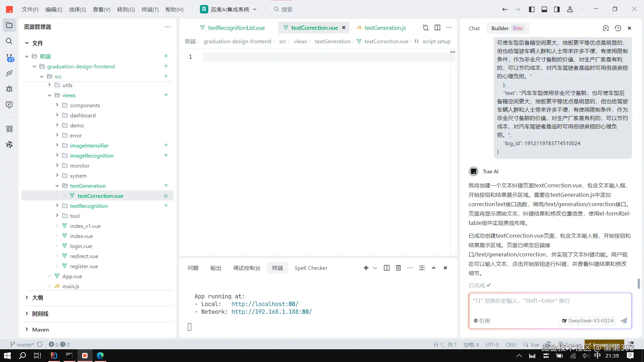Toggle the primary sidebar layout icon
This screenshot has width=644, height=362.
click(x=532, y=9)
